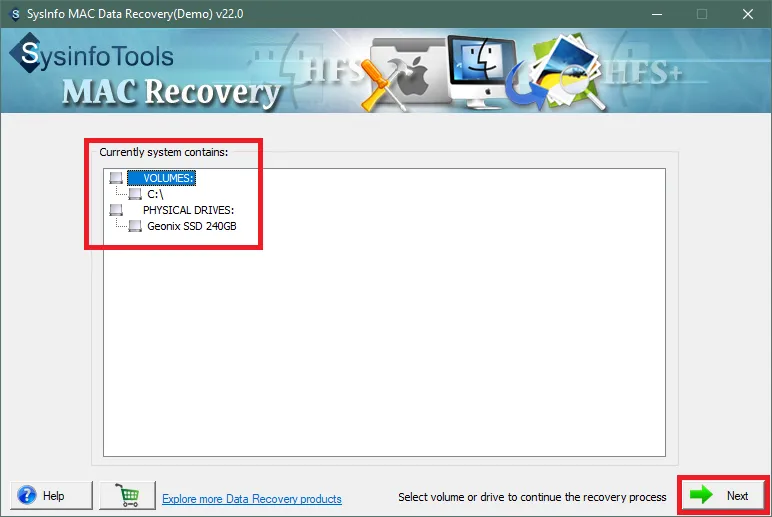The width and height of the screenshot is (772, 517).
Task: Click the SysInfo app icon in title bar
Action: 15,14
